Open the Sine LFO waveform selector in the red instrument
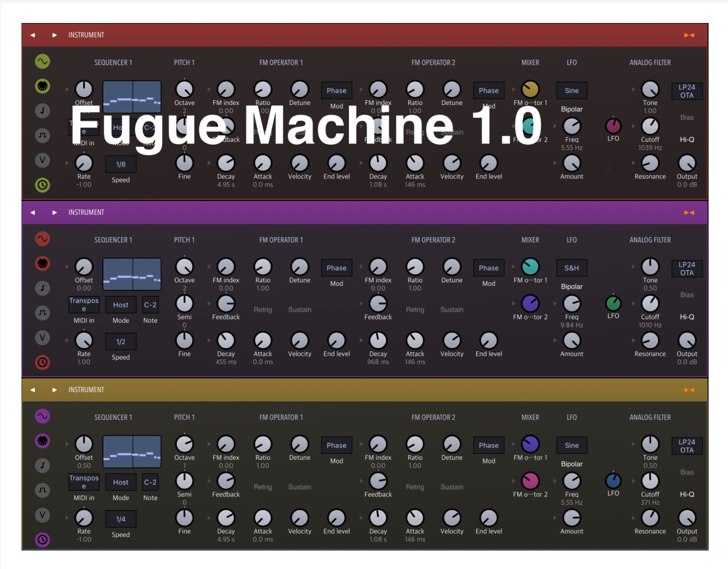The image size is (728, 569). [x=571, y=91]
